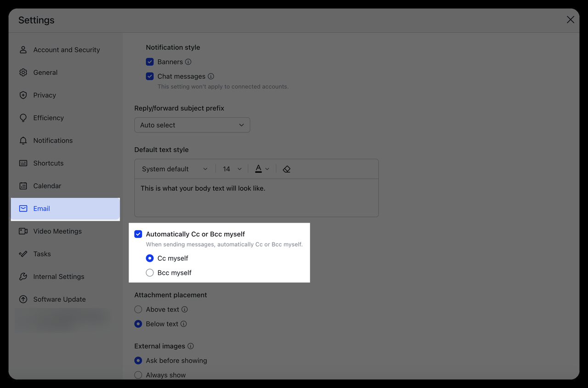The width and height of the screenshot is (588, 388).
Task: Open the Privacy settings section
Action: pos(65,95)
